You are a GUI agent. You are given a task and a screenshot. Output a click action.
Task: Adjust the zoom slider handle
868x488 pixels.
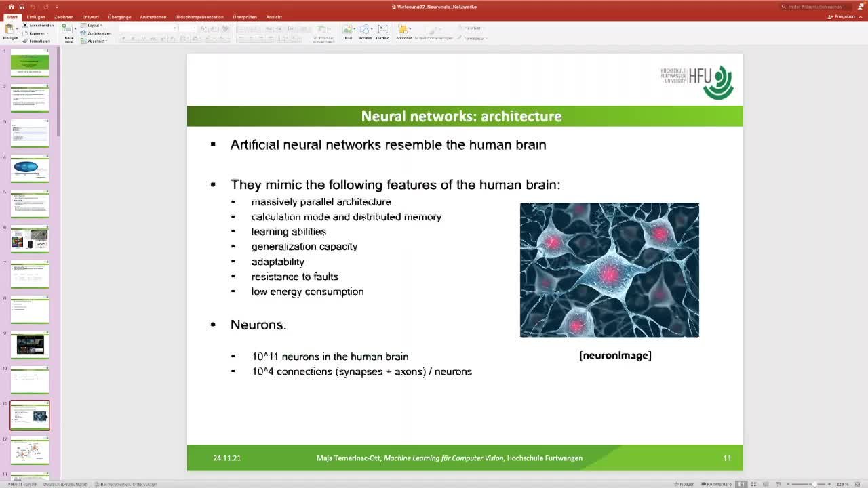coord(814,484)
